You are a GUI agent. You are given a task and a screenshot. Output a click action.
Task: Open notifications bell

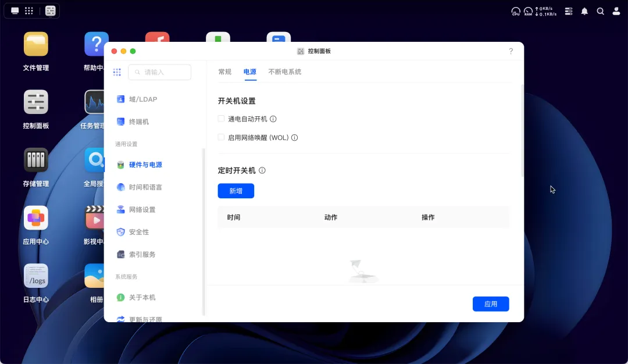click(585, 11)
